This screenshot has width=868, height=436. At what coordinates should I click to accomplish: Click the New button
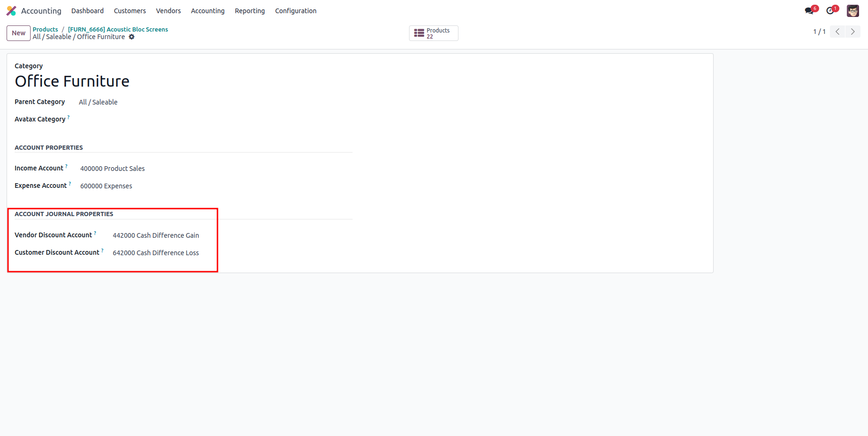click(18, 33)
